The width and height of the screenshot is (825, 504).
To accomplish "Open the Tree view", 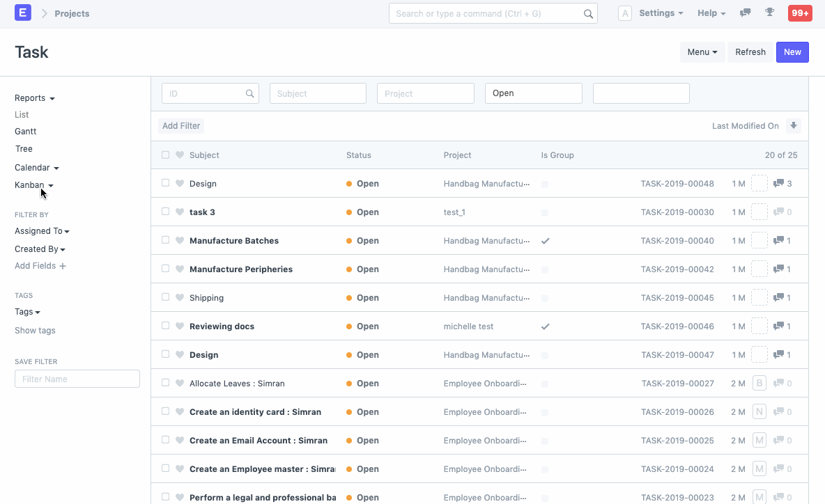I will tap(23, 148).
